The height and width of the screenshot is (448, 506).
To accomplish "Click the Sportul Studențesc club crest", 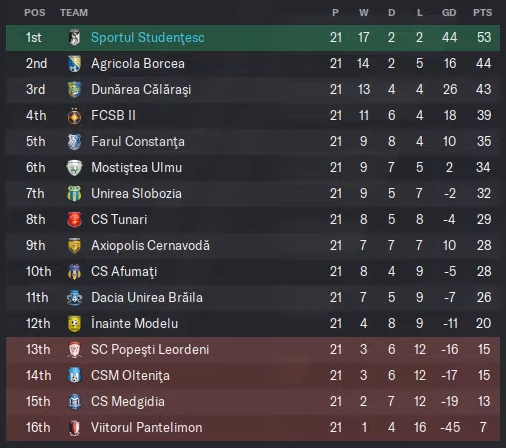I will [x=75, y=37].
